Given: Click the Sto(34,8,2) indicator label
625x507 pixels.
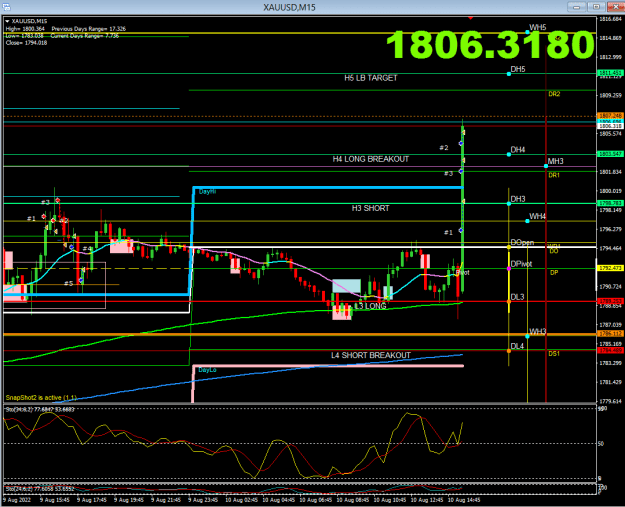Looking at the screenshot, I should click(x=40, y=409).
